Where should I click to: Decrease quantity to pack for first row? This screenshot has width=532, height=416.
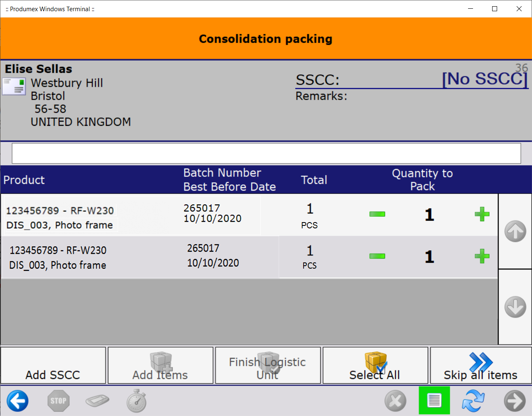(377, 214)
